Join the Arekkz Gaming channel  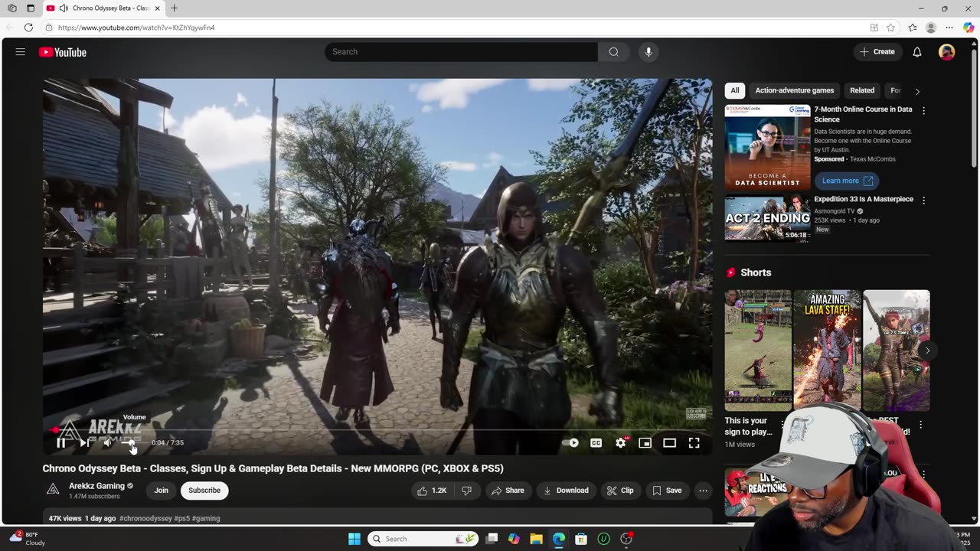pyautogui.click(x=162, y=491)
